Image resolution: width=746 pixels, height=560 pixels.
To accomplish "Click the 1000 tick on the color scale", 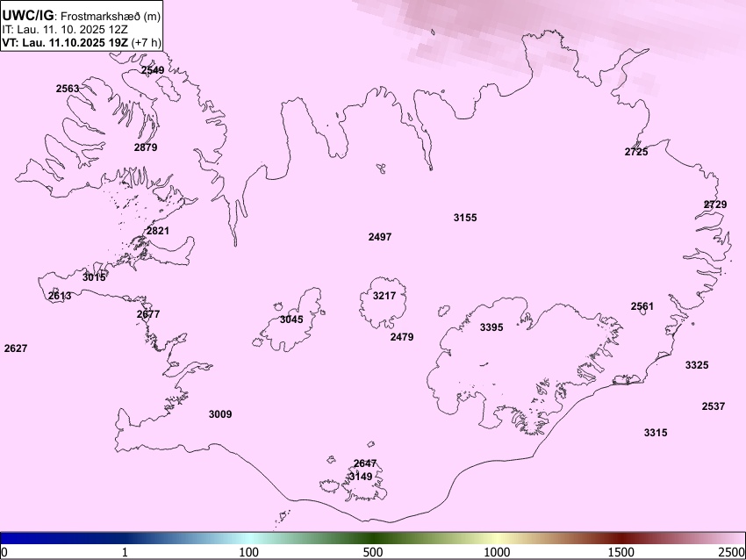I will (x=497, y=552).
